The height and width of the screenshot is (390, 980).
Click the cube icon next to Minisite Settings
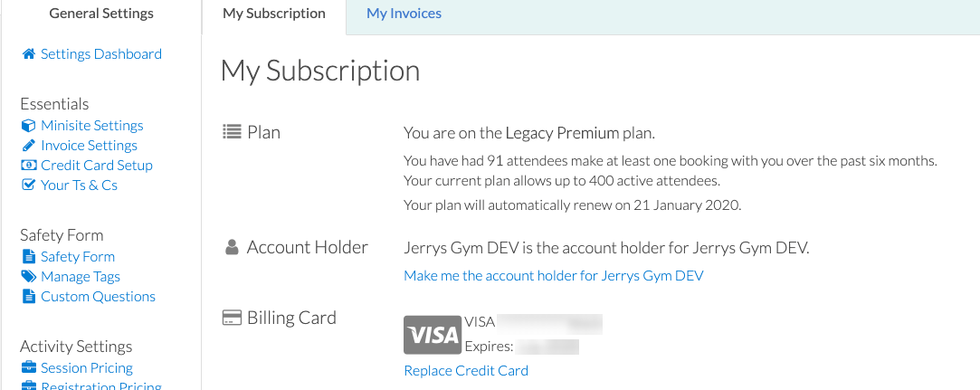click(28, 126)
